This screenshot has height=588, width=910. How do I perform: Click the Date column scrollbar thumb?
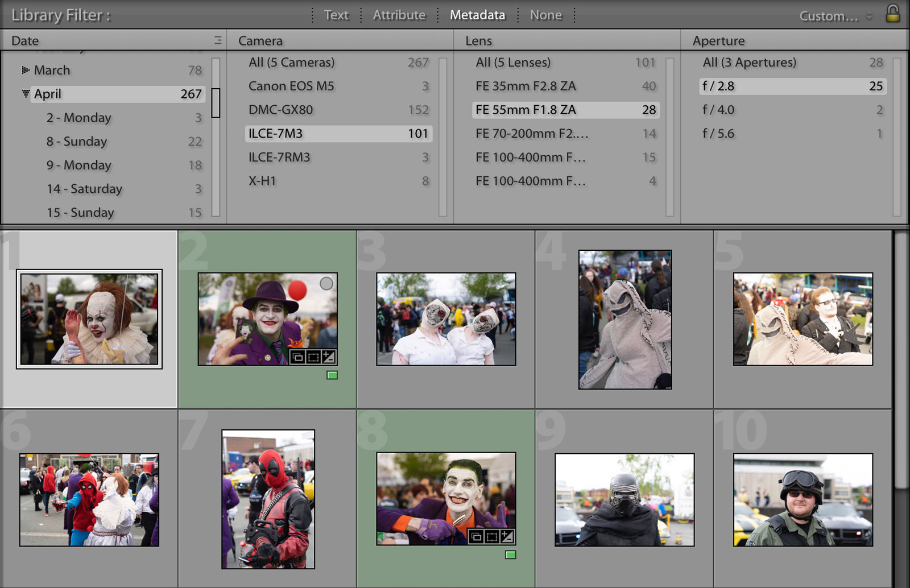coord(216,103)
